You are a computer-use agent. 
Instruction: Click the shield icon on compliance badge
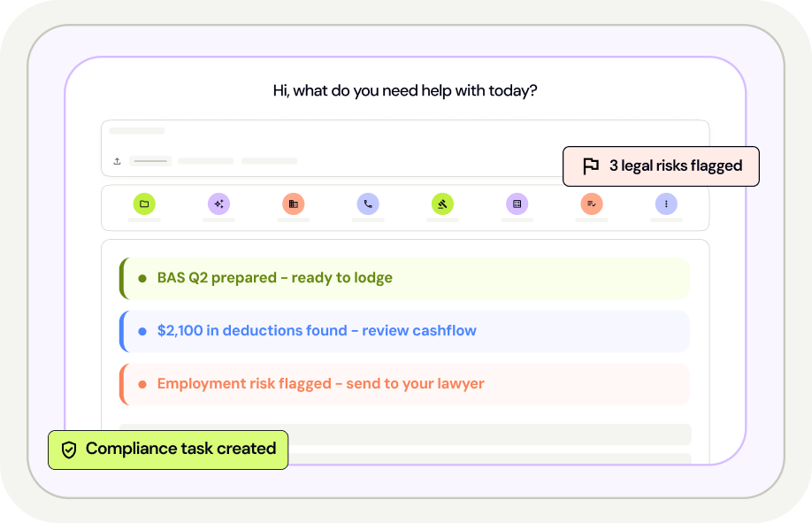coord(69,450)
